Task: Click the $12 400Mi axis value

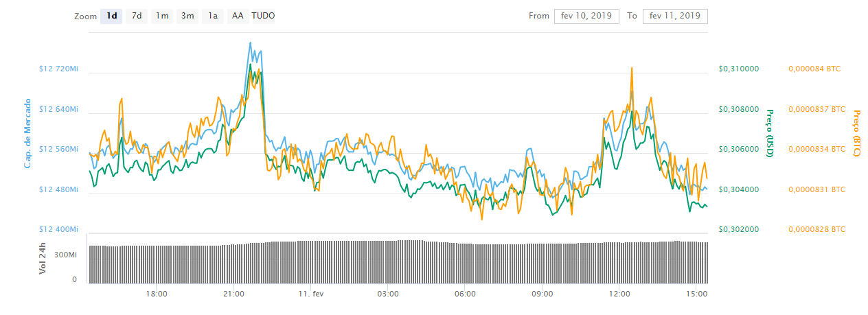Action: [59, 229]
